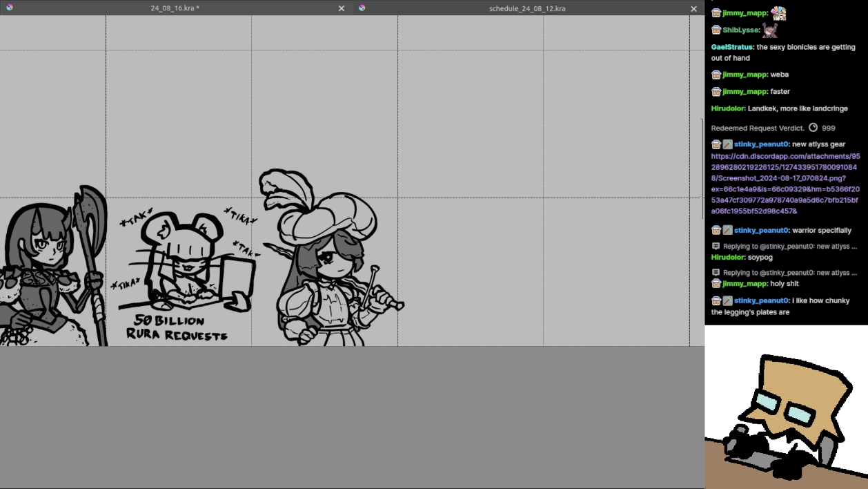Viewport: 868px width, 489px height.
Task: Click the horned girl with axe drawing
Action: pos(53,267)
